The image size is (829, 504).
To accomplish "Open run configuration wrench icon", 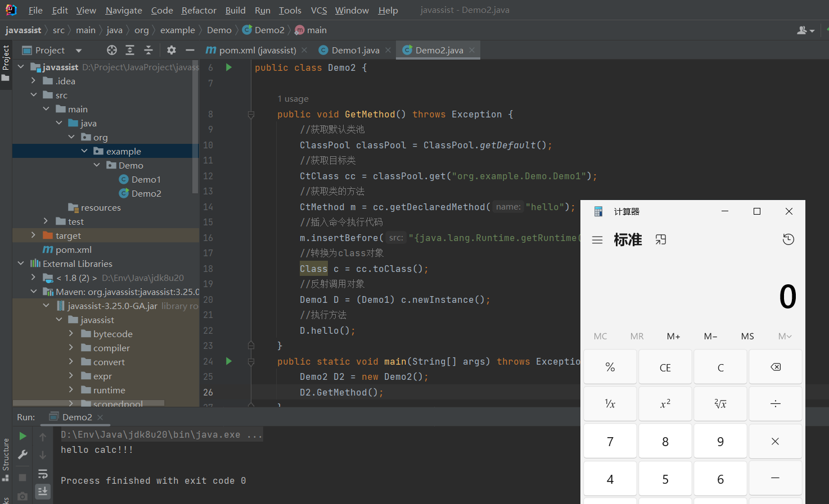I will click(x=22, y=455).
